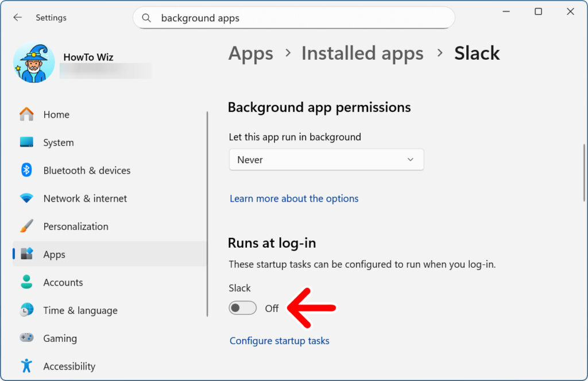Click the Bluetooth & devices icon

26,170
